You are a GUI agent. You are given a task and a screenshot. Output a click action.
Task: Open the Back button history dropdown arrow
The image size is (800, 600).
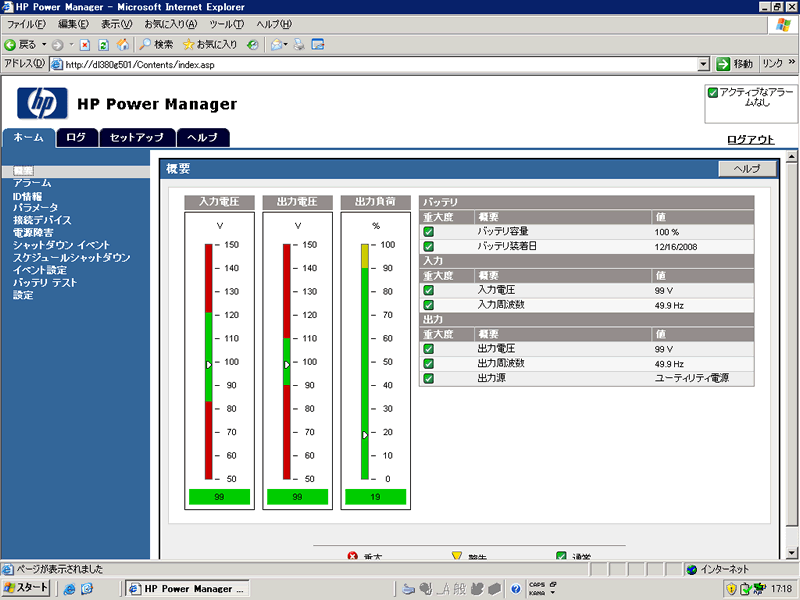click(x=44, y=44)
